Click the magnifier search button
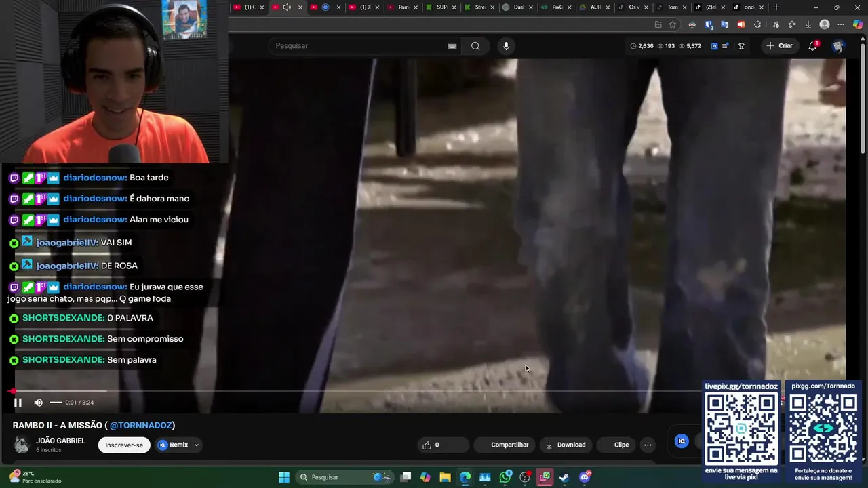 pyautogui.click(x=475, y=46)
